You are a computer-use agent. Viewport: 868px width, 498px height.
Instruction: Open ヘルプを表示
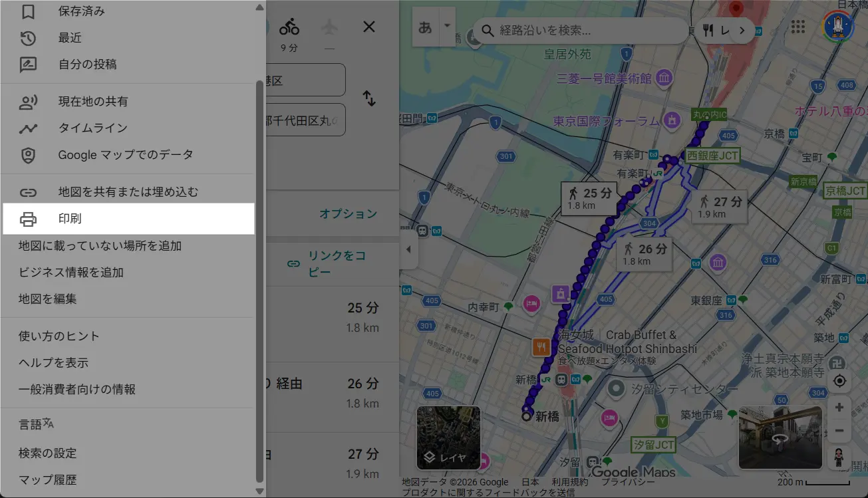tap(128, 363)
